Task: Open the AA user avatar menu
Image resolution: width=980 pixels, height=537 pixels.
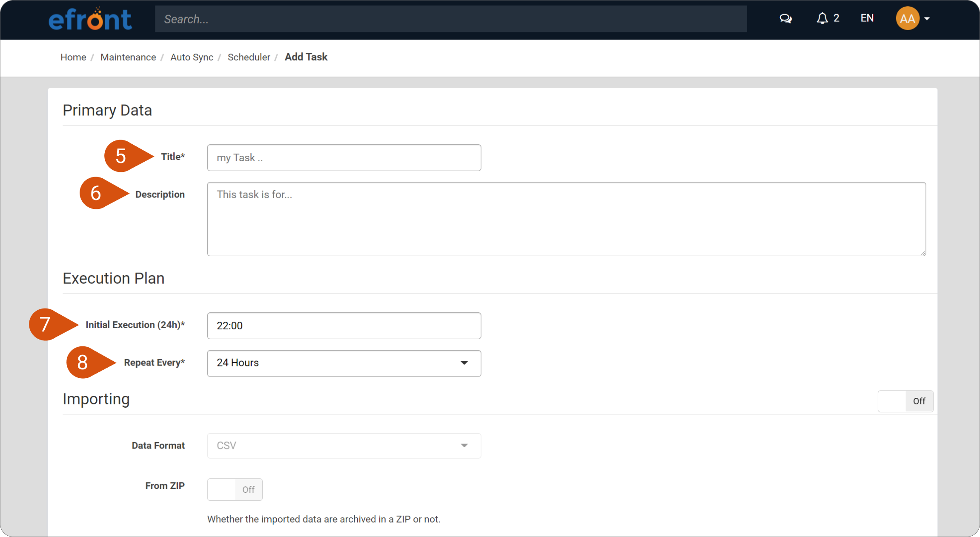Action: (907, 18)
